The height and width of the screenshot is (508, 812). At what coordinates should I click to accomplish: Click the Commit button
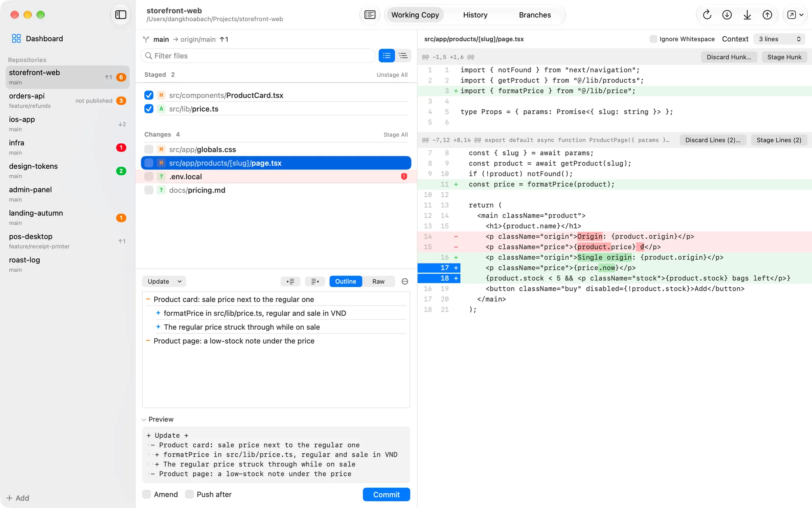click(x=386, y=494)
